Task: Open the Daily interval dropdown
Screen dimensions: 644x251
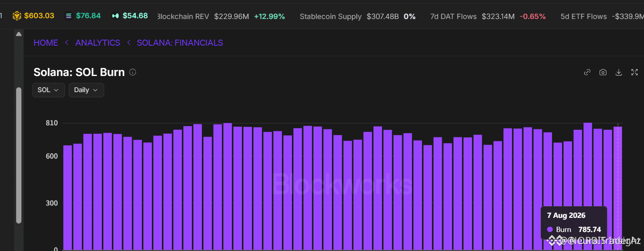Action: (86, 90)
